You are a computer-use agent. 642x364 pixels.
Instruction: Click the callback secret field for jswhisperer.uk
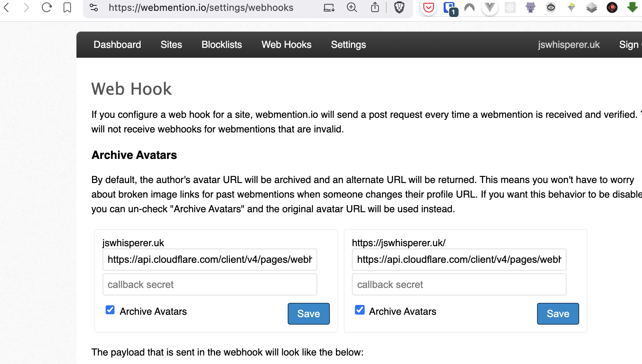(x=209, y=284)
